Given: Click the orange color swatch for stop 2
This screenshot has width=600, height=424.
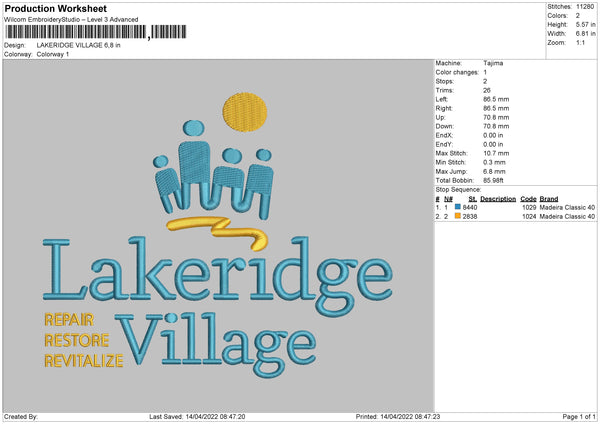Looking at the screenshot, I should [x=457, y=216].
